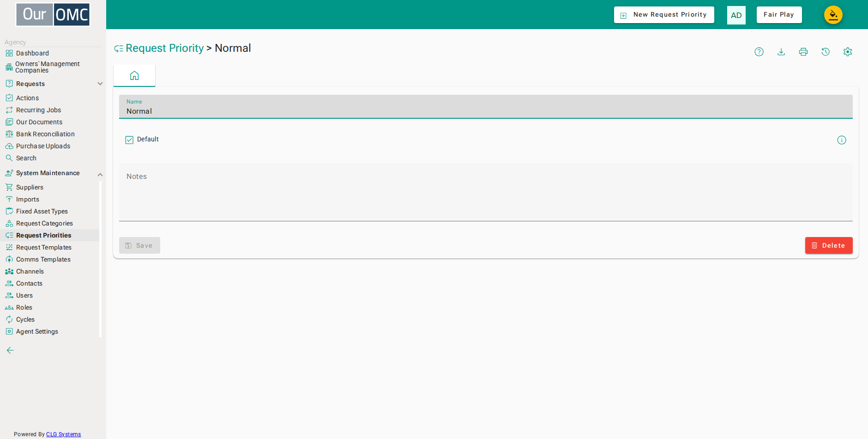Image resolution: width=868 pixels, height=439 pixels.
Task: Click the AD user avatar button
Action: (736, 15)
